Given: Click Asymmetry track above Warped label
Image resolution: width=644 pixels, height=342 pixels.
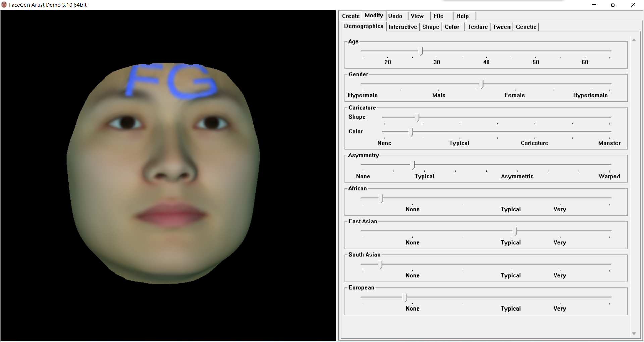Looking at the screenshot, I should 609,165.
